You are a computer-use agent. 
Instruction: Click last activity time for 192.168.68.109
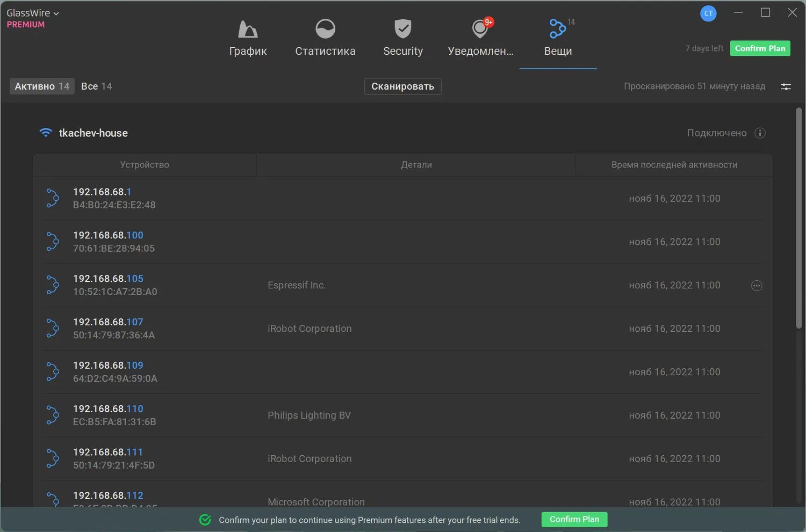(x=674, y=372)
